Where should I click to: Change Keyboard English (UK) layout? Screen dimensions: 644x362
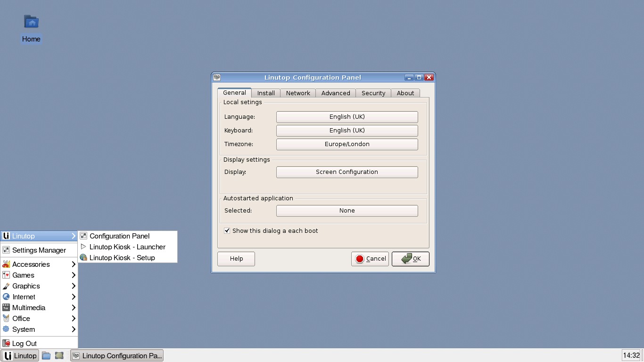click(347, 131)
